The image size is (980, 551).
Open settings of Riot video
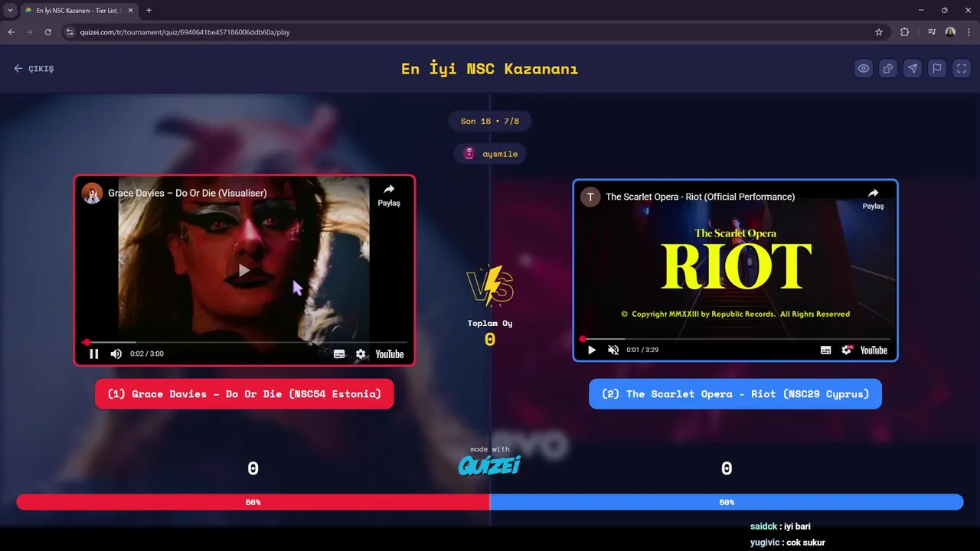coord(847,350)
